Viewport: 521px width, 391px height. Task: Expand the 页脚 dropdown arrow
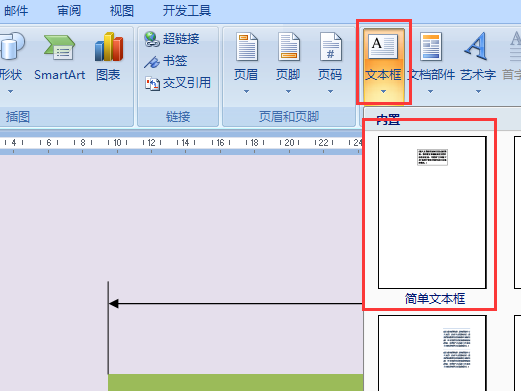coord(288,91)
